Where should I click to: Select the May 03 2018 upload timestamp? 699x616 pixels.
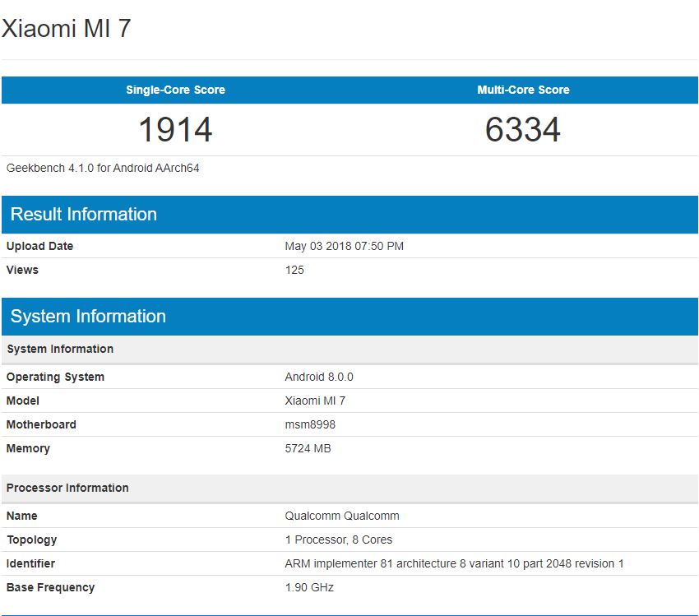click(346, 246)
